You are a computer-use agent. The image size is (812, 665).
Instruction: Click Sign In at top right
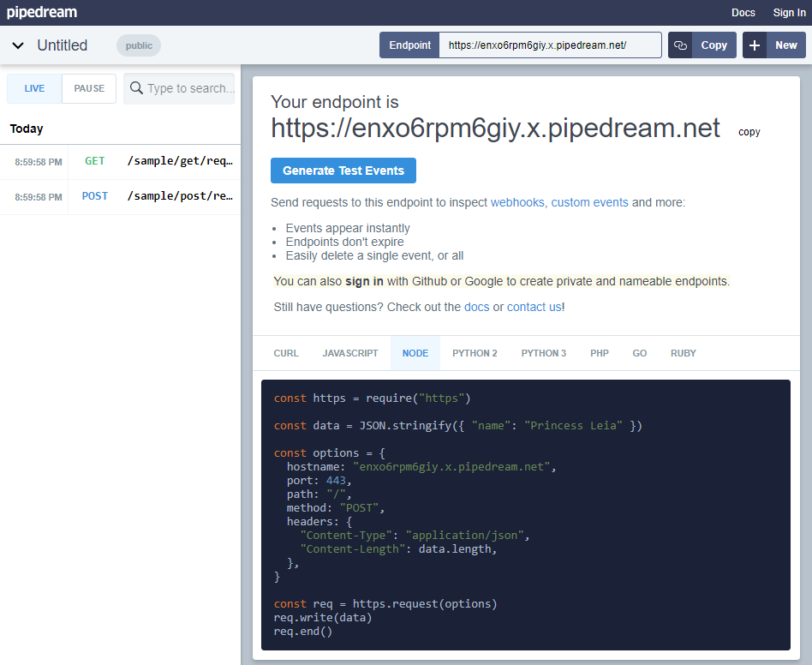(789, 12)
